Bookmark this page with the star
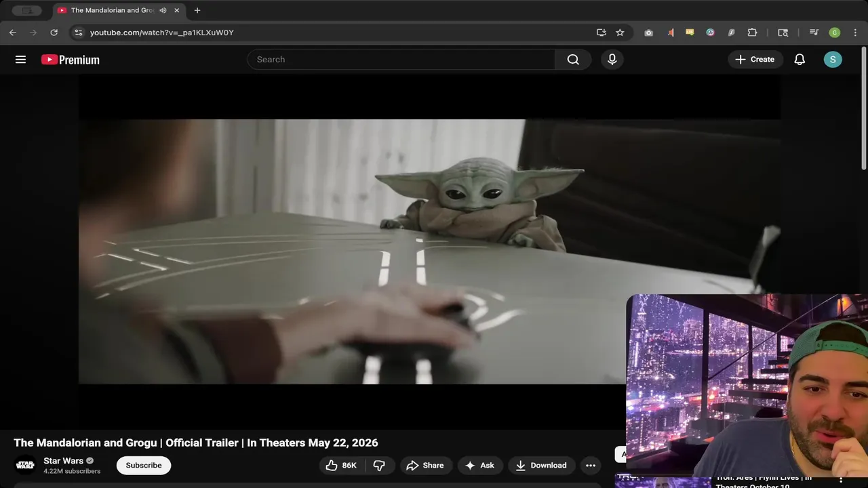 tap(620, 33)
